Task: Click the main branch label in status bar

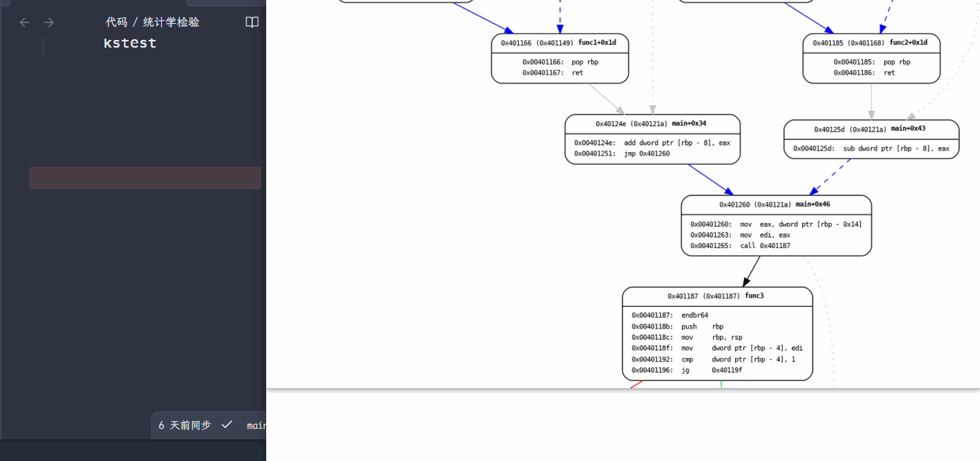Action: pyautogui.click(x=256, y=425)
